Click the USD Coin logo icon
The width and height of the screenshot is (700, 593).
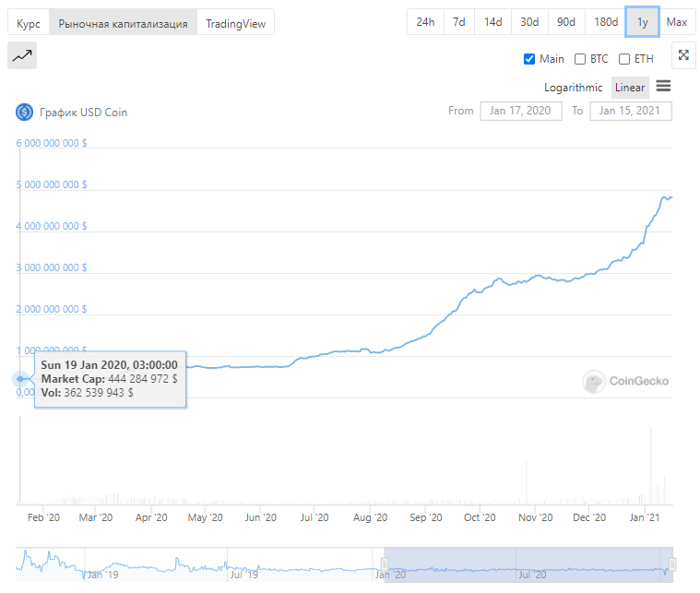25,113
